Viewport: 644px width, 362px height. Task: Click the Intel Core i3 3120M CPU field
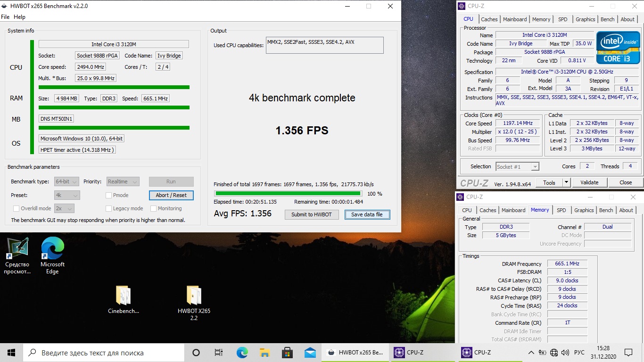pos(114,44)
